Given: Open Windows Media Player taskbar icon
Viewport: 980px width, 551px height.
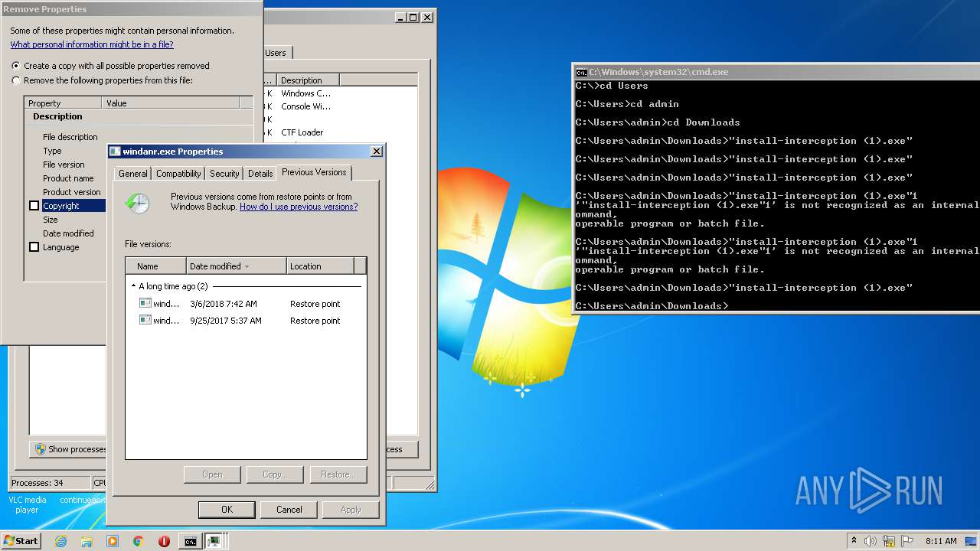Looking at the screenshot, I should [113, 541].
